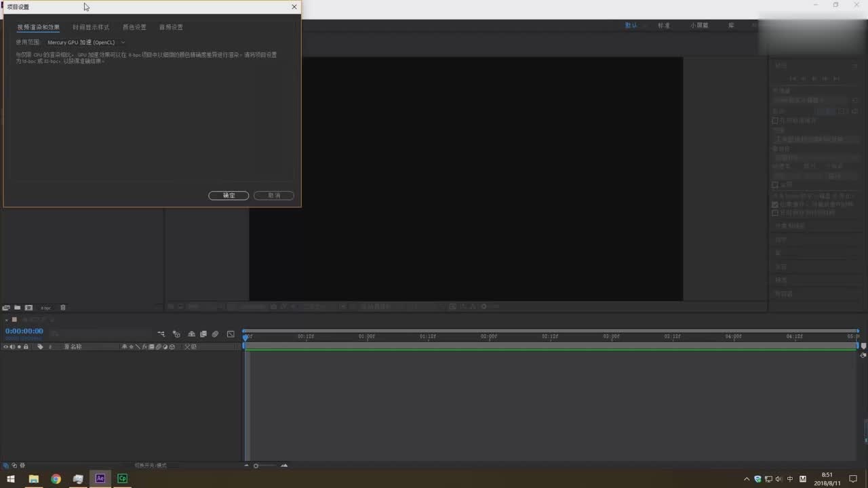Viewport: 868px width, 488px height.
Task: Click the 源名称 column header
Action: click(x=73, y=347)
